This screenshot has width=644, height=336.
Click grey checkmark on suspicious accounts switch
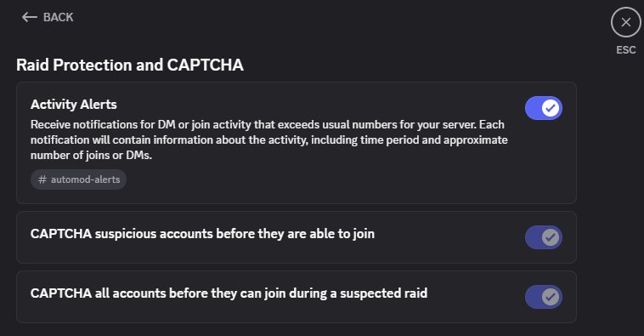[551, 237]
